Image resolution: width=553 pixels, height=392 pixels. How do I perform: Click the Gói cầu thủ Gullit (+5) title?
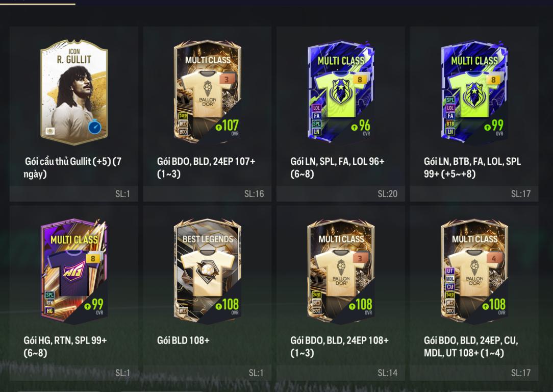(73, 167)
